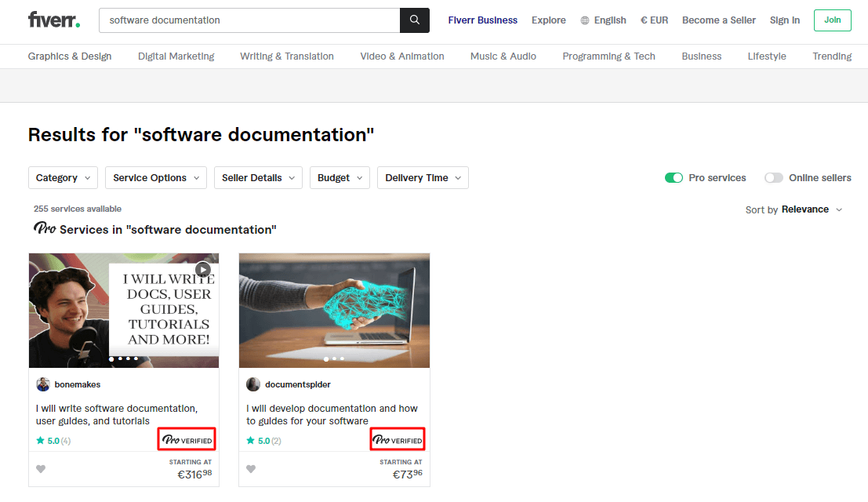
Task: Click bonemakes seller avatar
Action: pyautogui.click(x=43, y=384)
